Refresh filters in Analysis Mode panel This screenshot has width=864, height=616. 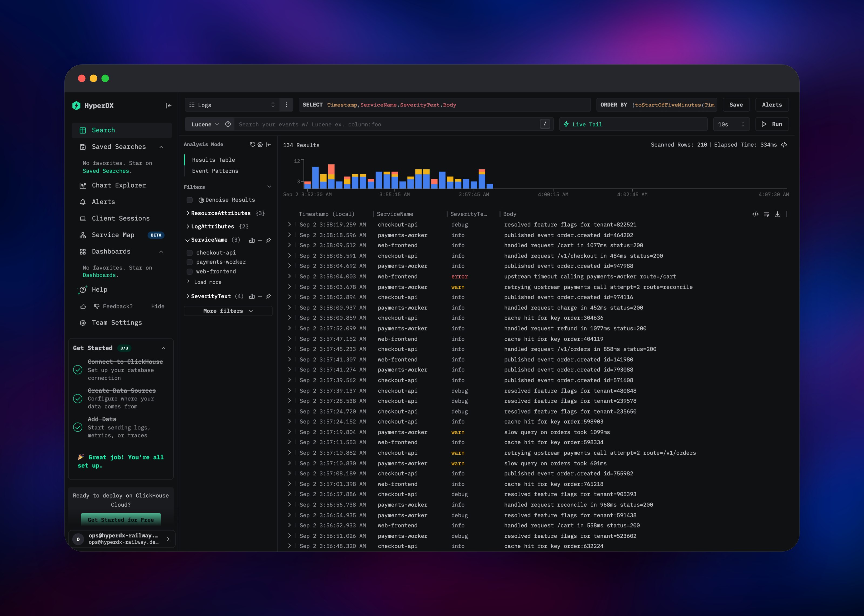(x=253, y=144)
